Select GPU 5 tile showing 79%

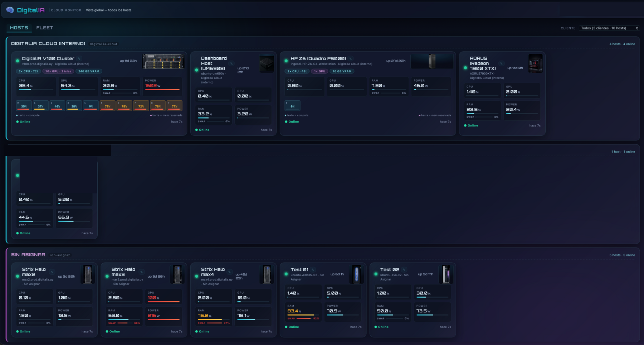pyautogui.click(x=107, y=105)
